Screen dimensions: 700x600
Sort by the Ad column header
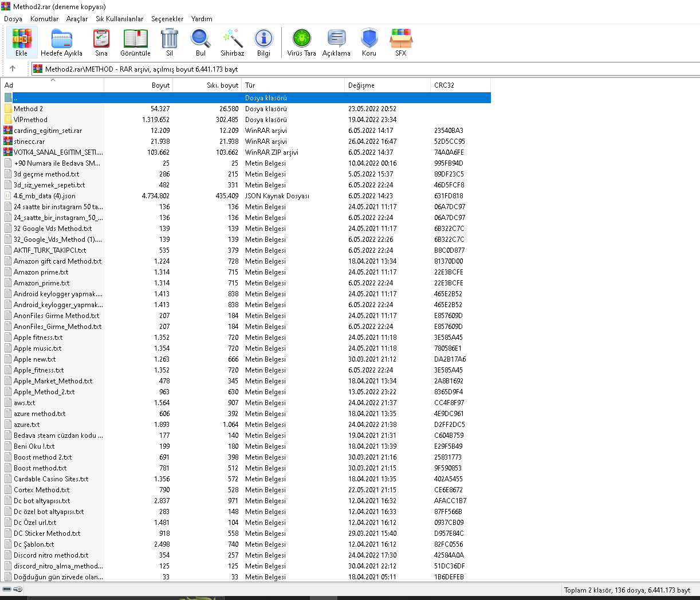point(53,85)
